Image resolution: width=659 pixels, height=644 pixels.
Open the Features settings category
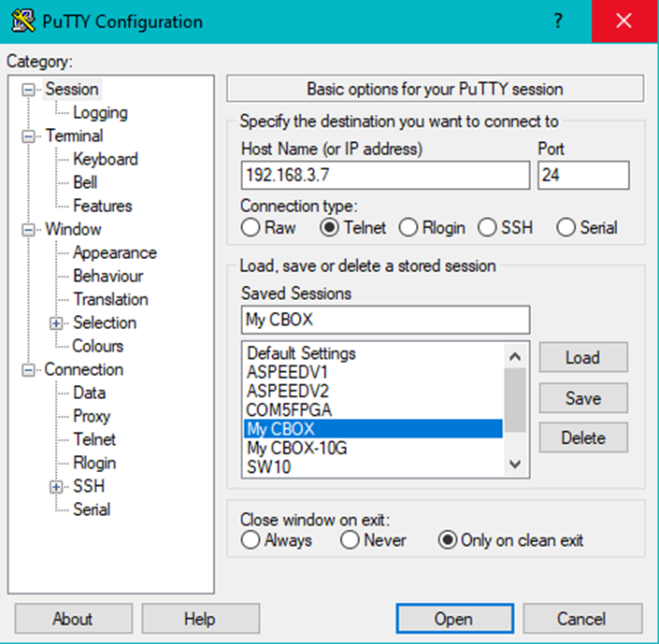point(103,206)
